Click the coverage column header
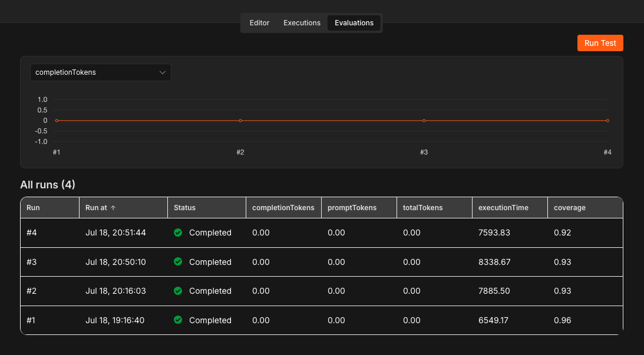The image size is (644, 355). click(585, 208)
